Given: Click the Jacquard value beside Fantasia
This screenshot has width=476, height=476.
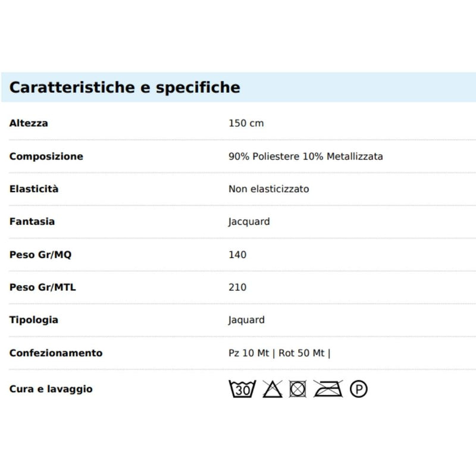Looking at the screenshot, I should tap(249, 222).
